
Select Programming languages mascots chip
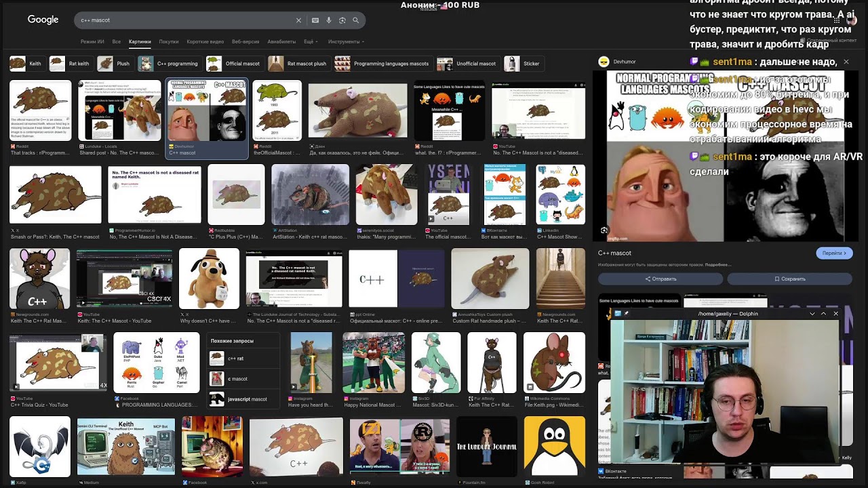click(x=383, y=64)
